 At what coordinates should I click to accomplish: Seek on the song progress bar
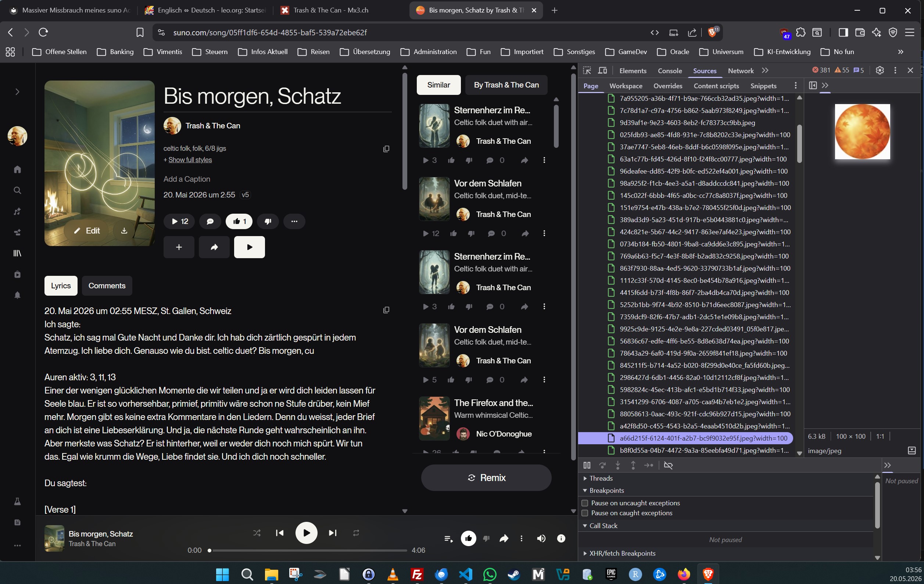pos(308,551)
